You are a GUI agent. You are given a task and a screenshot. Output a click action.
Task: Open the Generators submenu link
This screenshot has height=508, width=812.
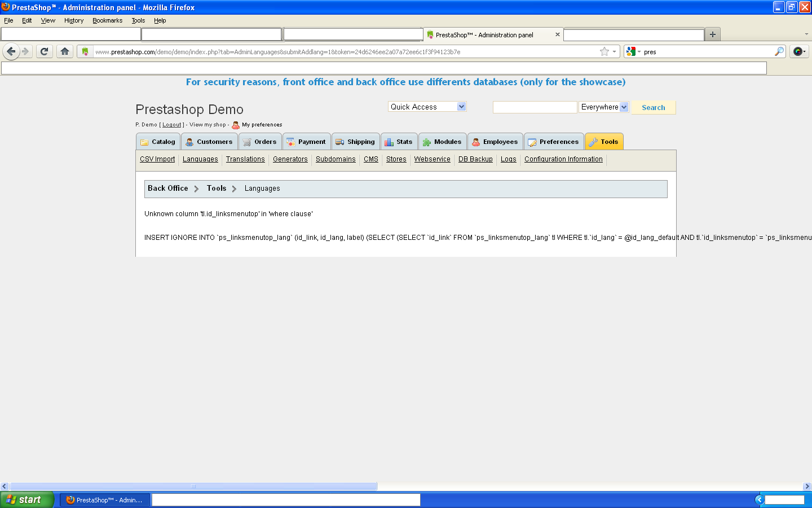click(290, 159)
